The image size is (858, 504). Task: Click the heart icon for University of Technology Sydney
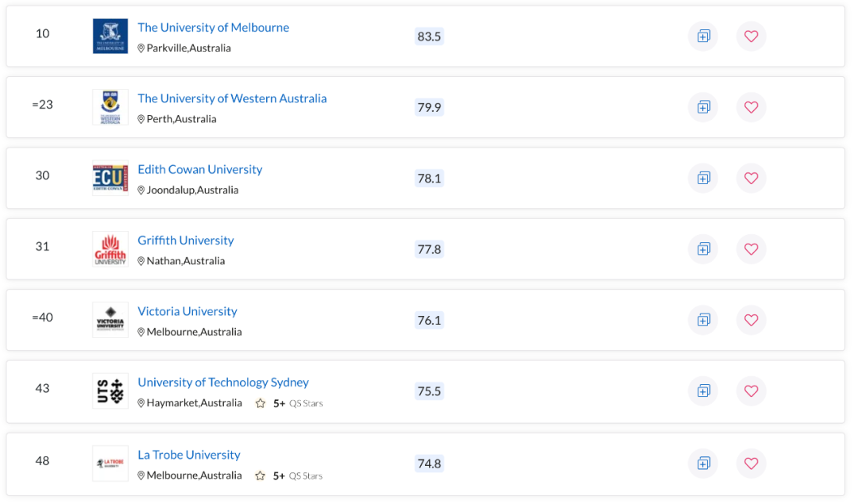click(x=751, y=391)
